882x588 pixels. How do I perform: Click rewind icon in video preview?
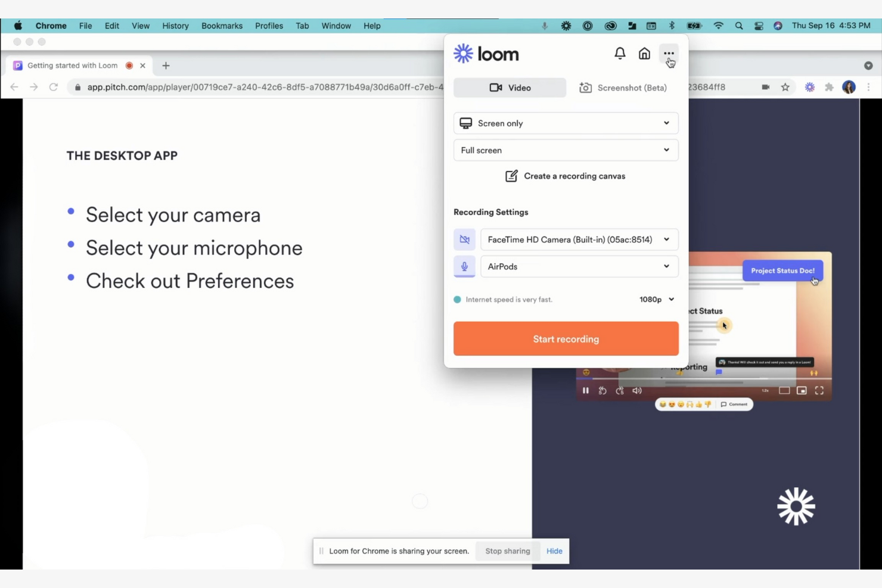click(x=603, y=391)
